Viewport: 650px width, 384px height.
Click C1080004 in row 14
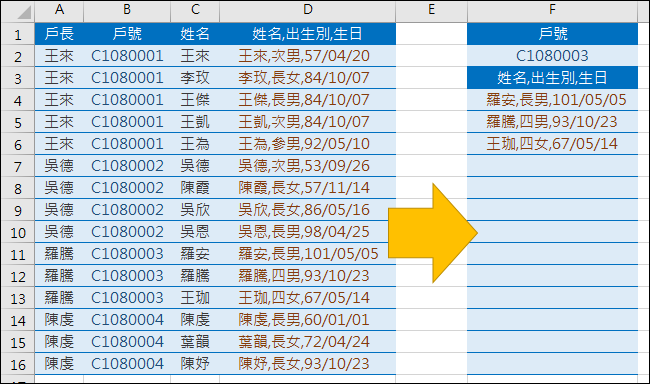(127, 320)
